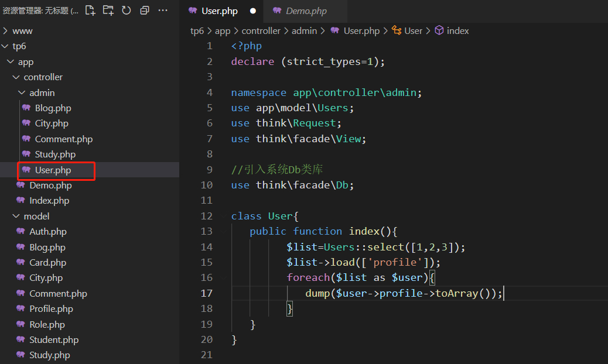Viewport: 608px width, 364px height.
Task: Click the tp6 breadcrumb segment
Action: coord(197,30)
